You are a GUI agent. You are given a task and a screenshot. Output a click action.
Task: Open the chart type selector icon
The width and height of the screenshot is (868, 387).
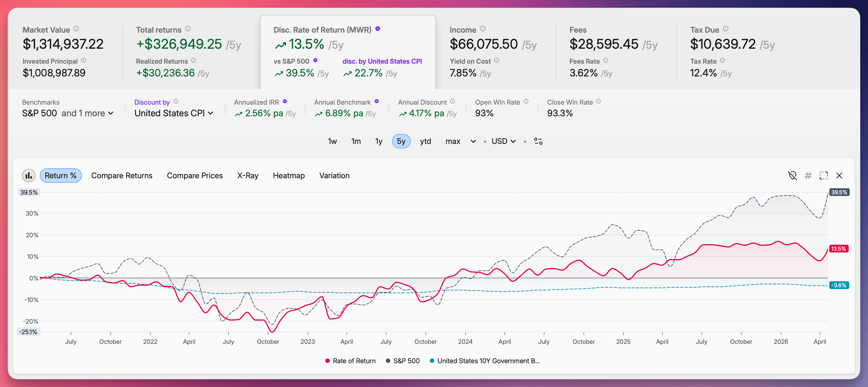tap(29, 175)
